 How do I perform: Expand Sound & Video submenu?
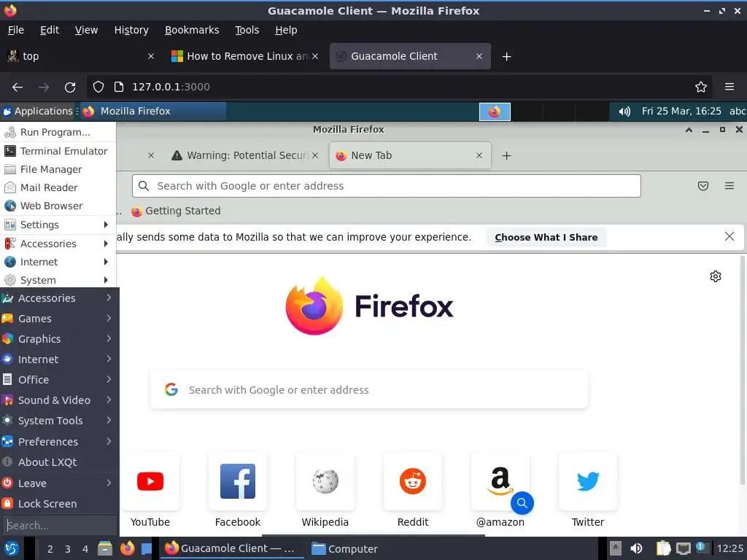pos(58,400)
